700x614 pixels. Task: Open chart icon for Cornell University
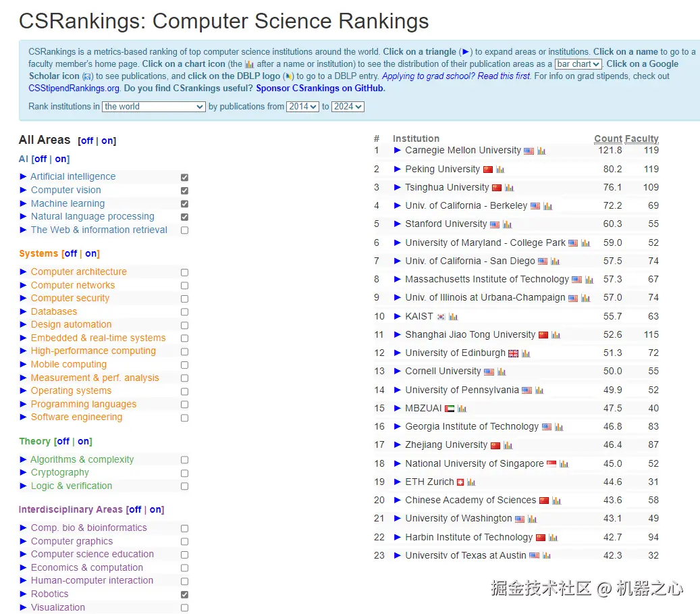[x=502, y=372]
